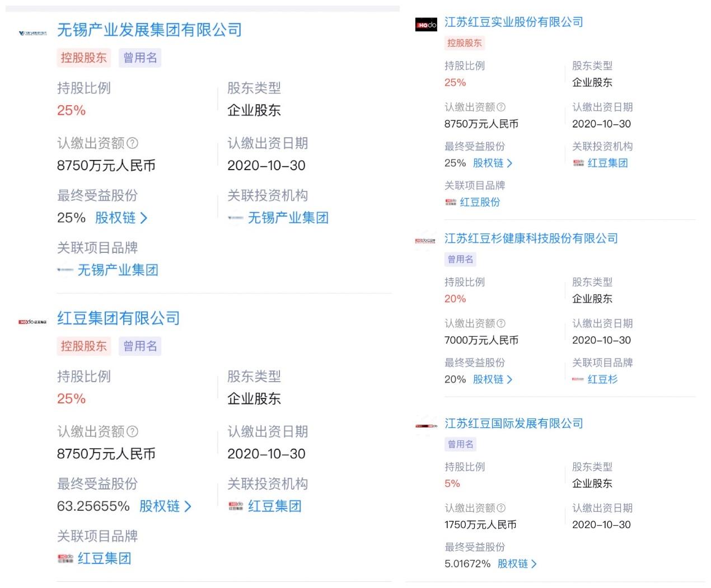
Task: Open 红豆集团有限公司 company page
Action: click(119, 318)
